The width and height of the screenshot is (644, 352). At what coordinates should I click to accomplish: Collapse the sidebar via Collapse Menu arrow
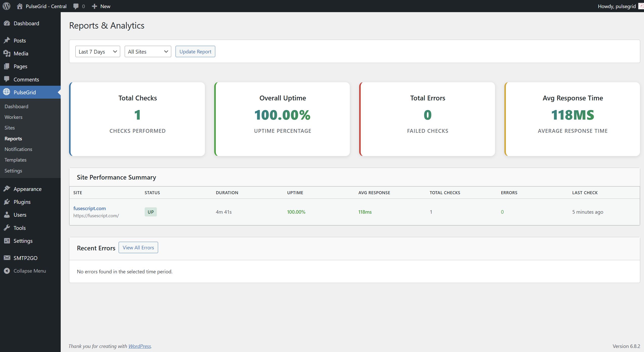(x=7, y=271)
